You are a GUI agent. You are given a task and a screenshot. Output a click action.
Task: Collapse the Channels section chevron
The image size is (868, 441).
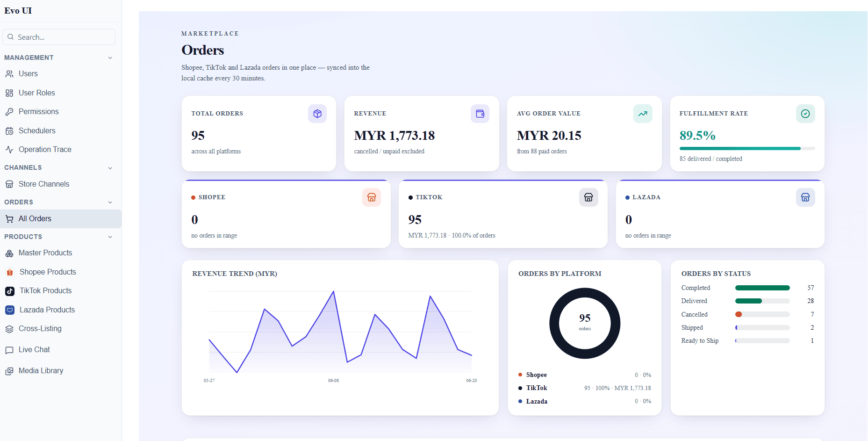110,168
